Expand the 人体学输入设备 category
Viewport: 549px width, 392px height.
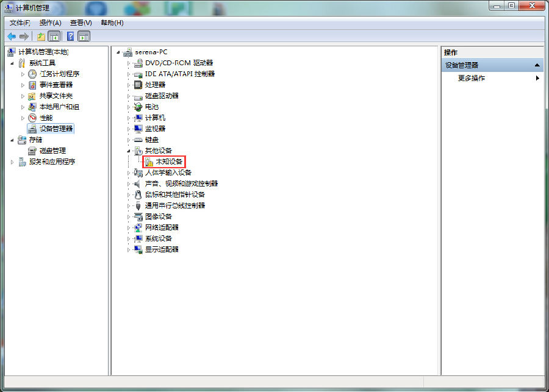(129, 173)
